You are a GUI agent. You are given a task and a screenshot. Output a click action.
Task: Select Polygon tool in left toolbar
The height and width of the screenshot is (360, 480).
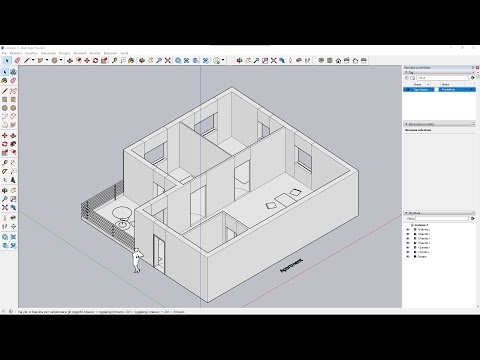click(13, 108)
